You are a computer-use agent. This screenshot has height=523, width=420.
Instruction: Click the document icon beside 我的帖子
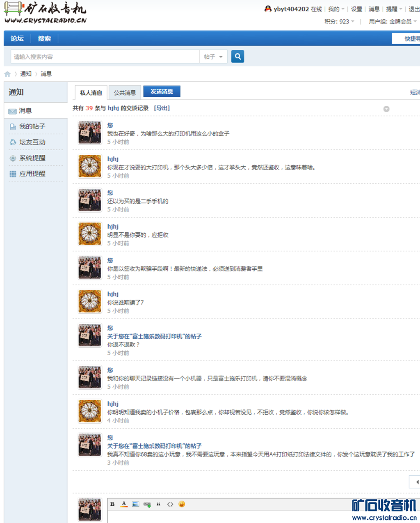tap(13, 127)
